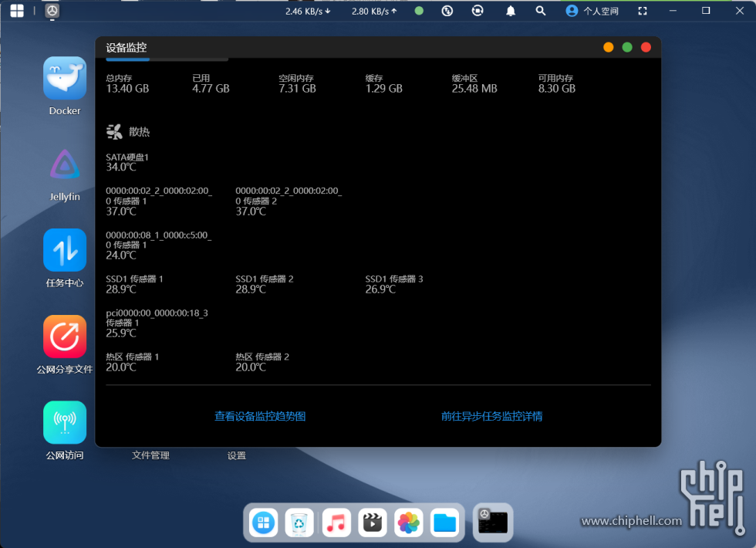Open the Videos app from the dock
This screenshot has height=548, width=756.
[x=373, y=523]
